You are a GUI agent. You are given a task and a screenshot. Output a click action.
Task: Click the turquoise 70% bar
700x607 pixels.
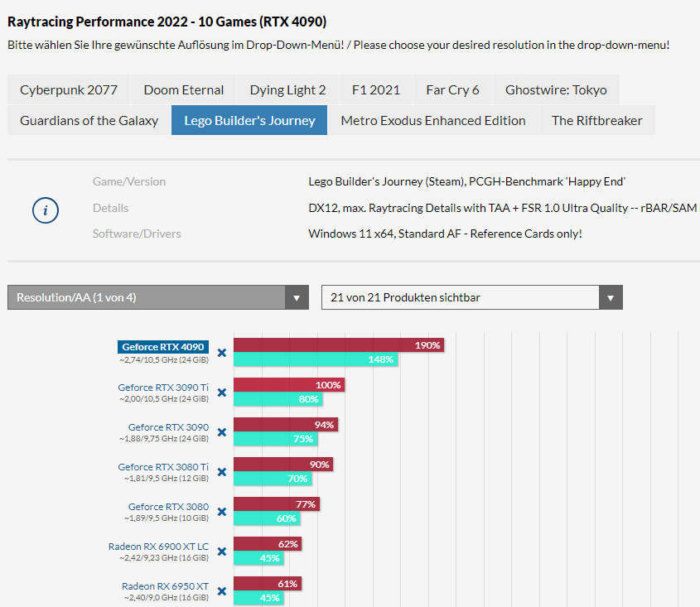(273, 479)
